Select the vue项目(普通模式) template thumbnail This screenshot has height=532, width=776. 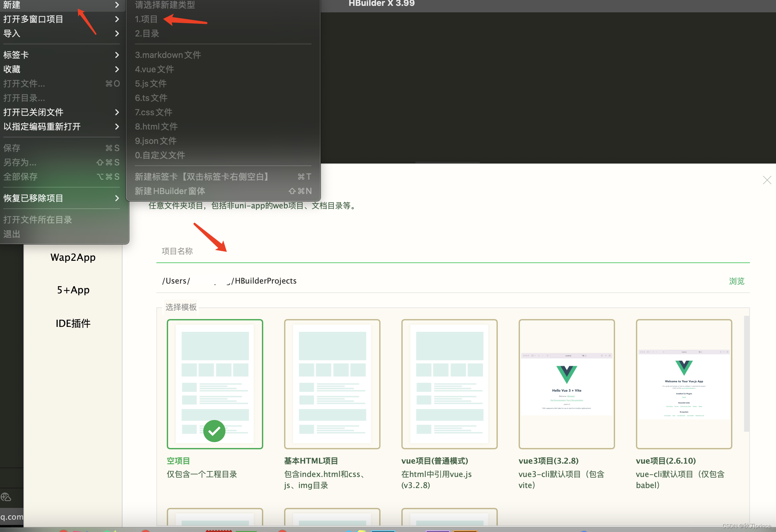450,384
